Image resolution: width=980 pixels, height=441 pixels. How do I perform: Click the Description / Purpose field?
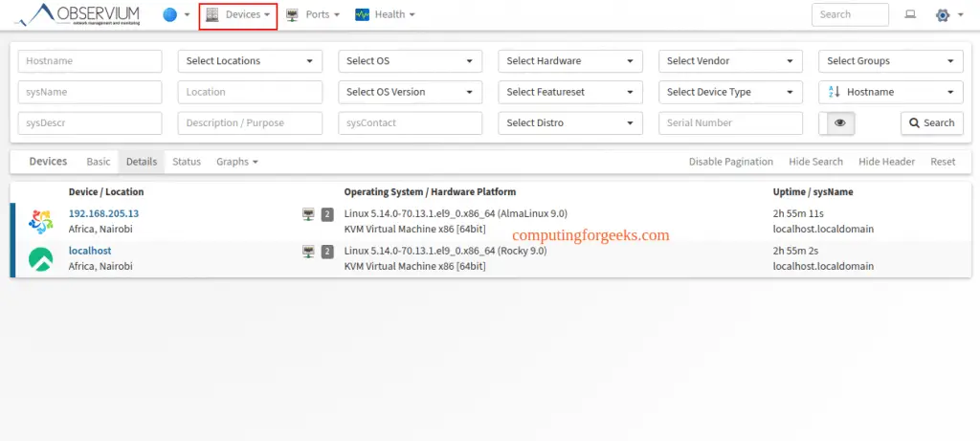tap(250, 123)
